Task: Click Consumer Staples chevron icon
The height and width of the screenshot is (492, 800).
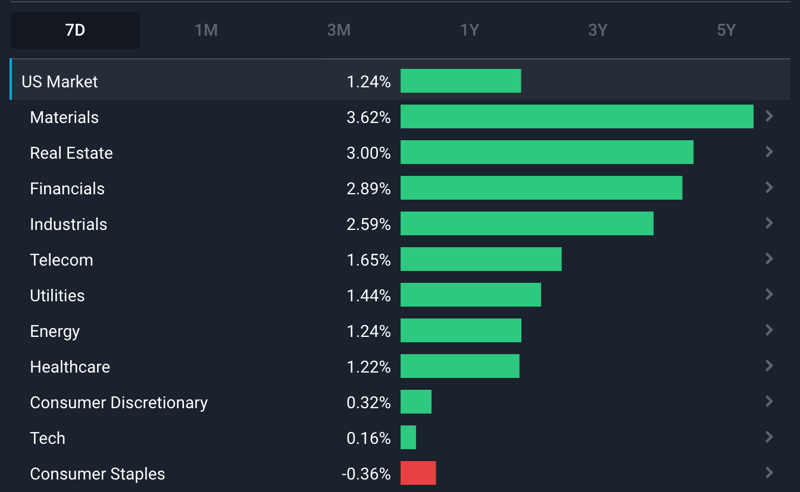Action: coord(769,473)
